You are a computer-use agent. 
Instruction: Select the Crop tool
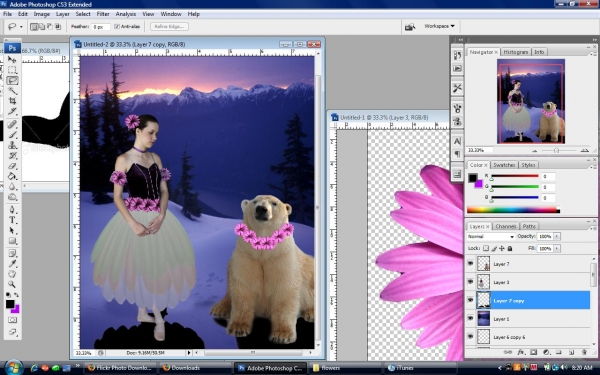pyautogui.click(x=12, y=101)
